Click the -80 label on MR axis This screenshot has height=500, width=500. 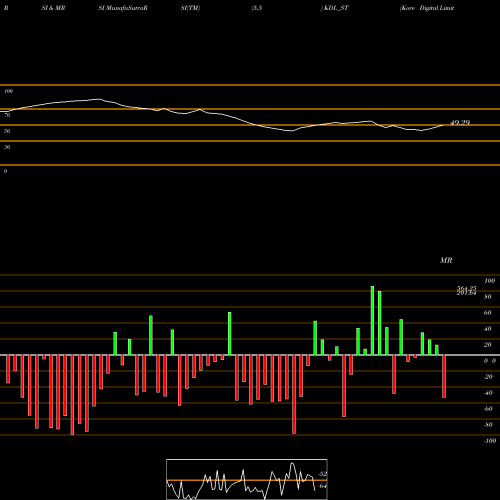point(488,425)
